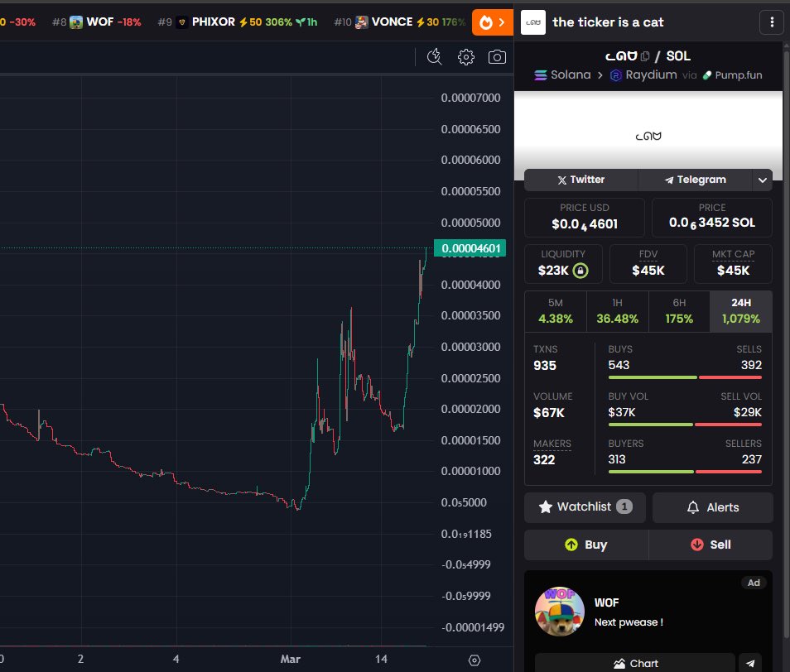Open the Twitter link button
Screen dimensions: 790x672
pos(581,180)
